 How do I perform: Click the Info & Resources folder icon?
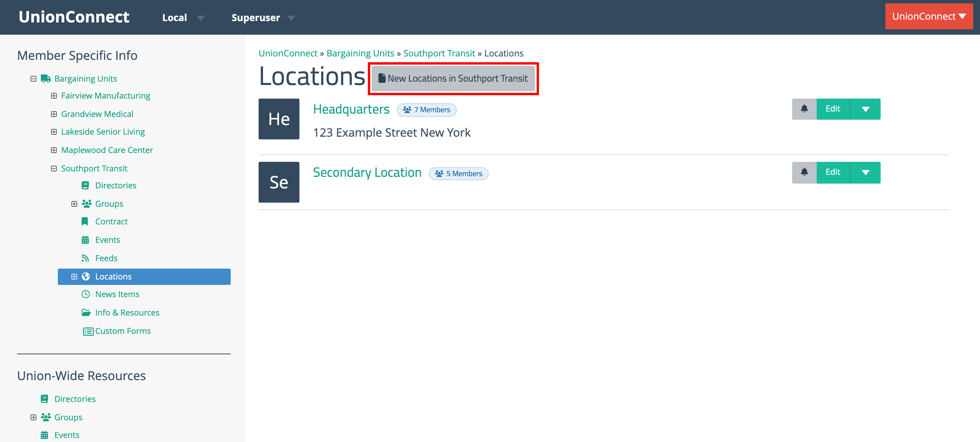(86, 312)
